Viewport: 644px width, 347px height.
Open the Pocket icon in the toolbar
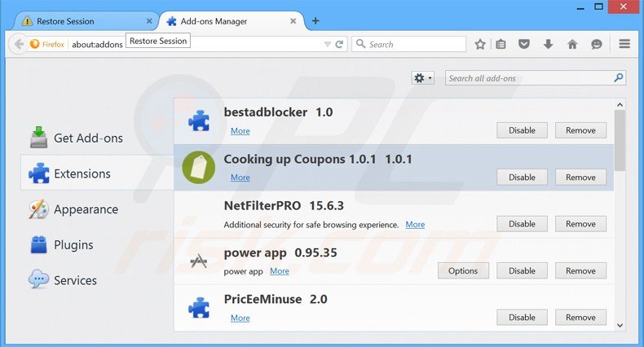click(524, 44)
